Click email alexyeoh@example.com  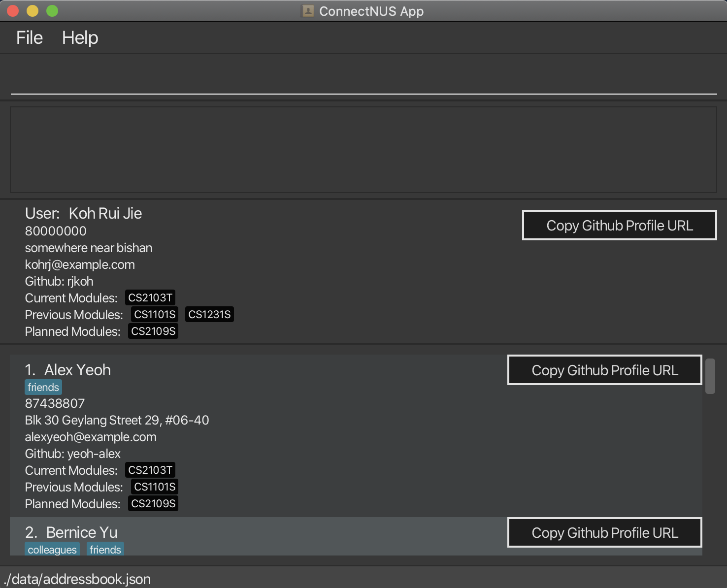91,437
